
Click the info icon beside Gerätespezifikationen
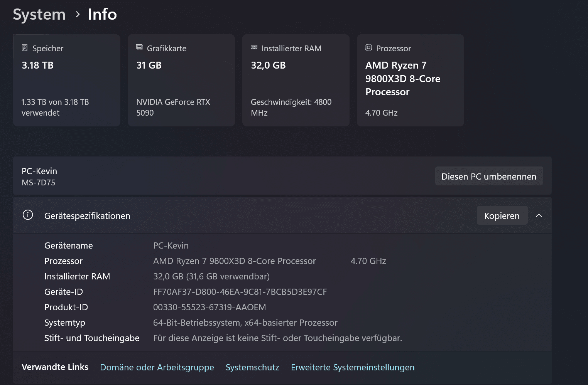pos(28,215)
